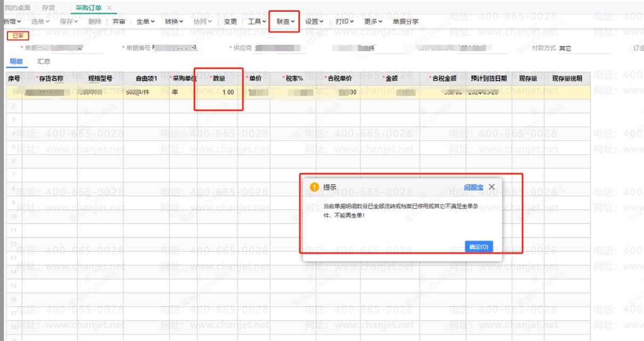Open the 转换 dropdown
This screenshot has height=341, width=644.
(174, 22)
